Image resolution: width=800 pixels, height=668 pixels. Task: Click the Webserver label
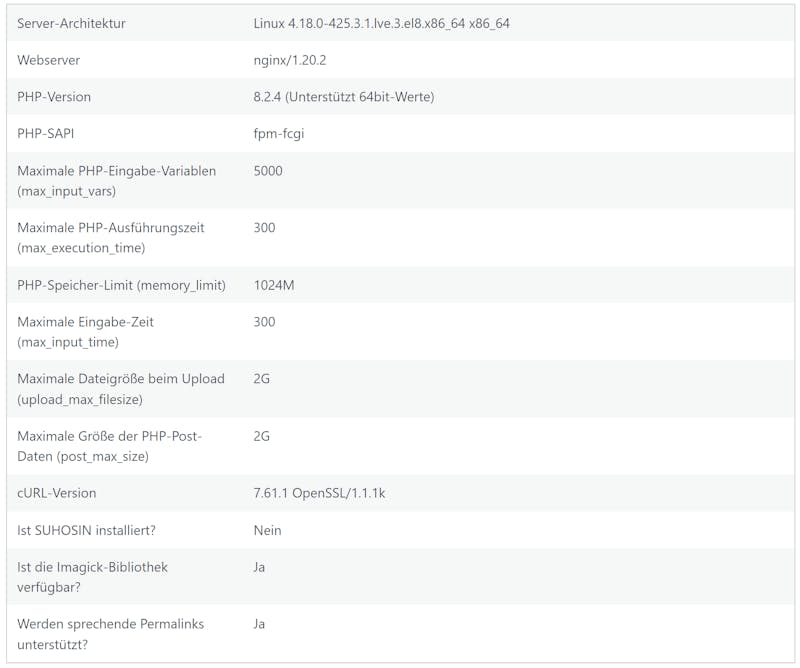point(48,60)
